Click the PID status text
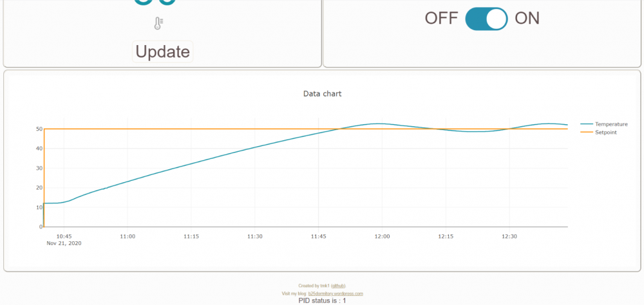The image size is (644, 305). (322, 300)
